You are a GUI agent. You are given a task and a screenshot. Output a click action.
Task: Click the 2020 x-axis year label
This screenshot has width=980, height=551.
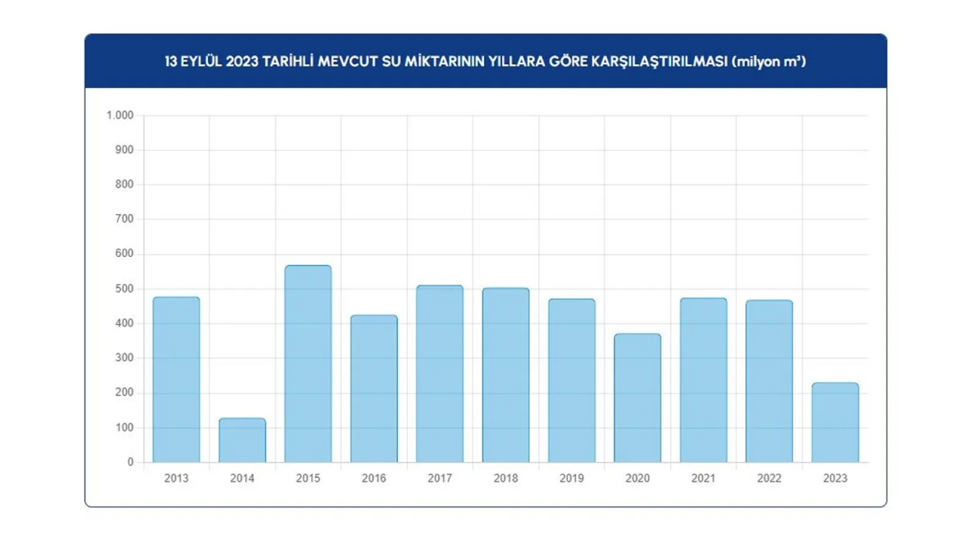click(x=637, y=478)
